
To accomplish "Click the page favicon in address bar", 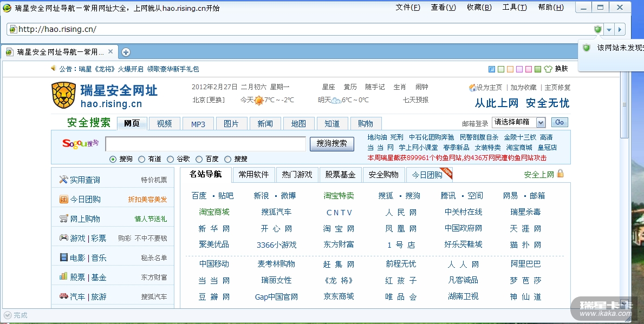I will [x=13, y=29].
